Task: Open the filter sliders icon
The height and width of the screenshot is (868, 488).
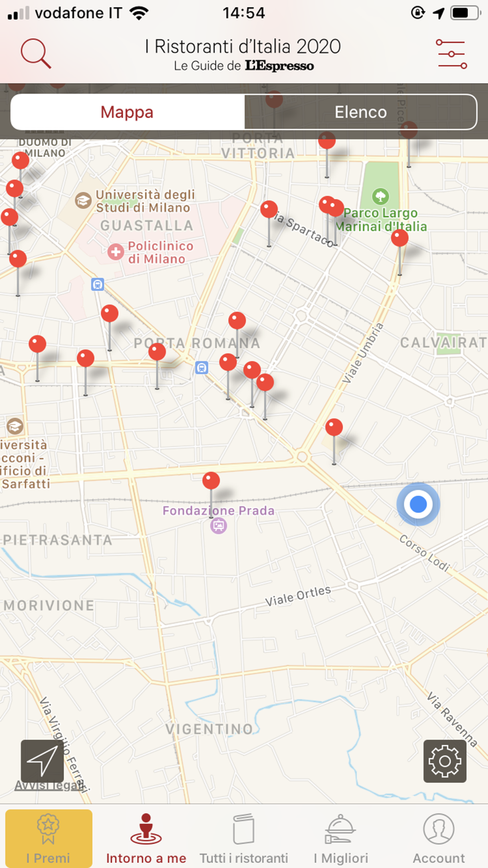Action: tap(451, 54)
